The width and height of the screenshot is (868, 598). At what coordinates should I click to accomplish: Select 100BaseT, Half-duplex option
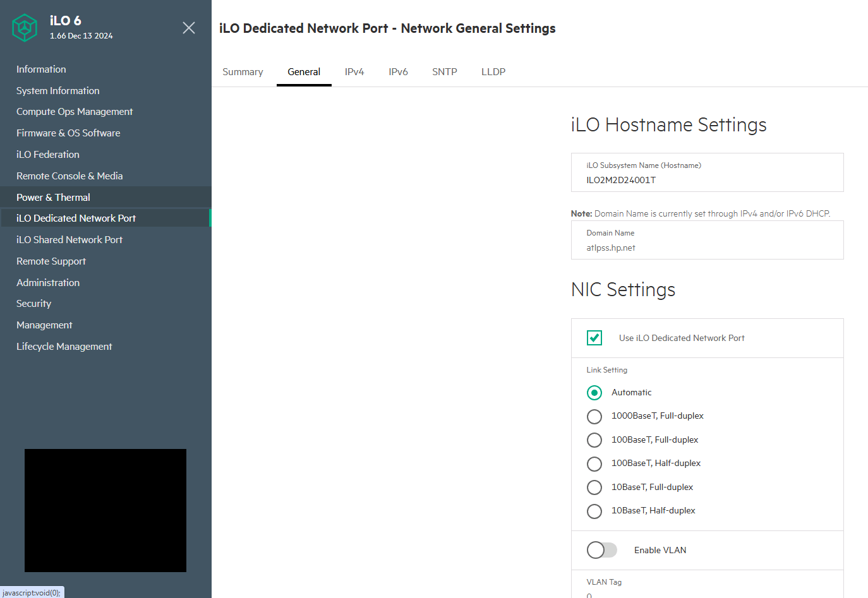point(594,464)
